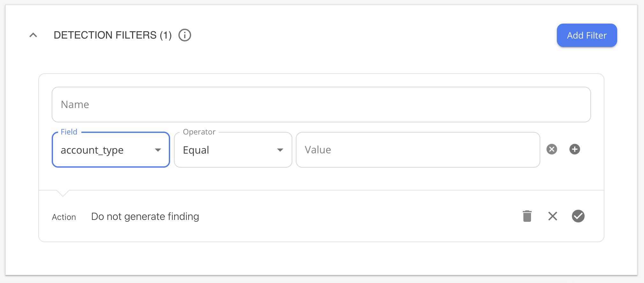Click the Do not generate finding action
The image size is (644, 283).
coord(145,216)
